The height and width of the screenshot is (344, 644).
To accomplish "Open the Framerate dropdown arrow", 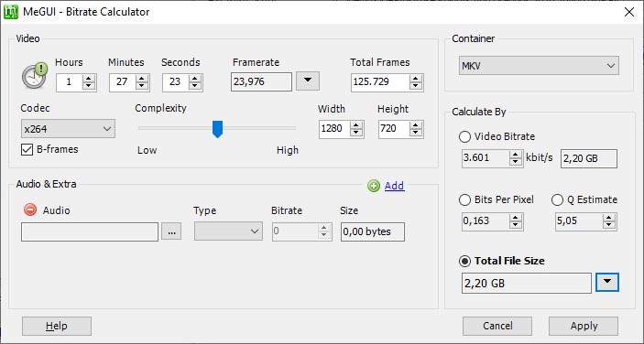I will (x=308, y=81).
